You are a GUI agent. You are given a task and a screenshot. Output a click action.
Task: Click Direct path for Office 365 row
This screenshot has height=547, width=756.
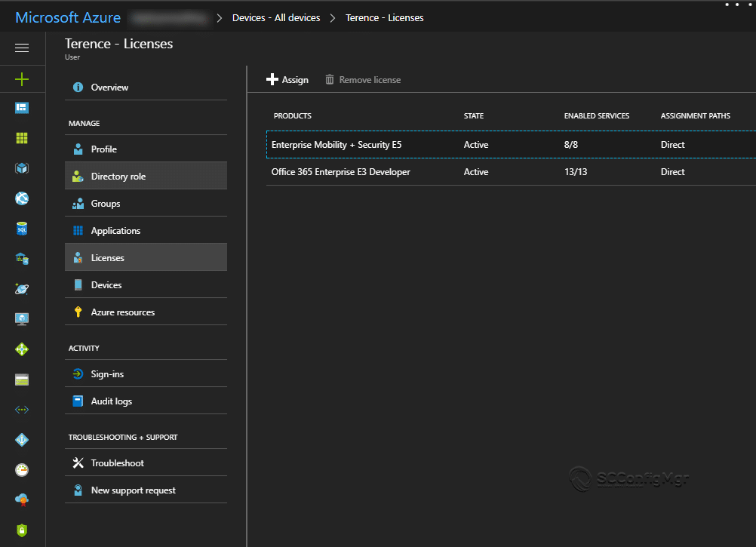[x=672, y=172]
